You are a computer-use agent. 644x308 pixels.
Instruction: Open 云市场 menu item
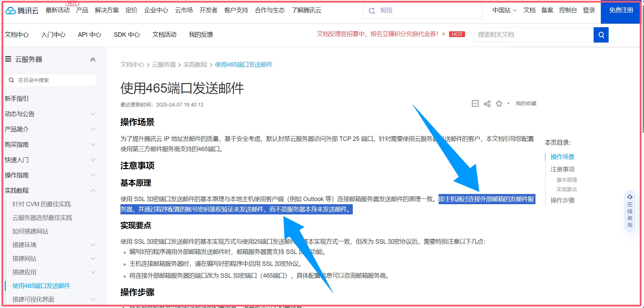[184, 10]
